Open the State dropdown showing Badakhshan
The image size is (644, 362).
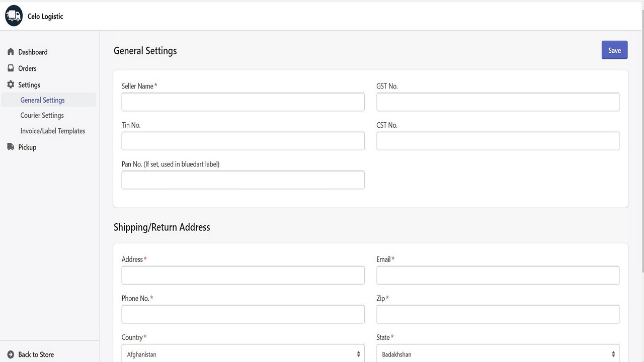(x=498, y=353)
